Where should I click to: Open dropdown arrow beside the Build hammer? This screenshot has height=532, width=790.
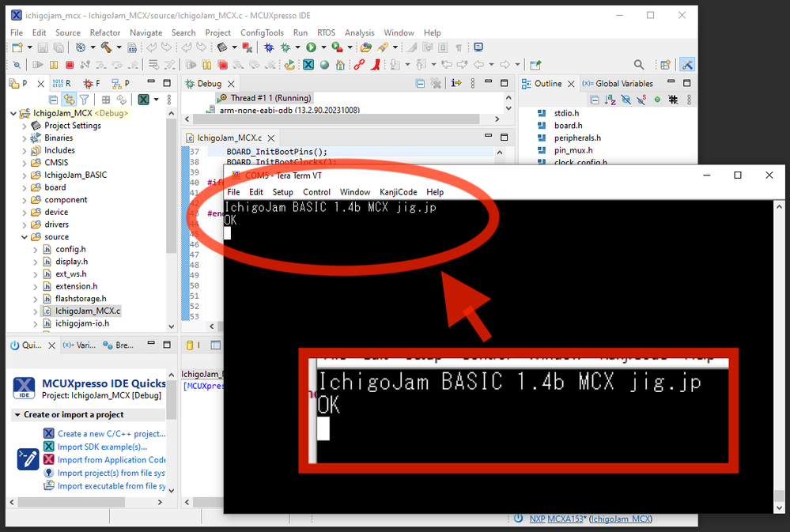[119, 47]
